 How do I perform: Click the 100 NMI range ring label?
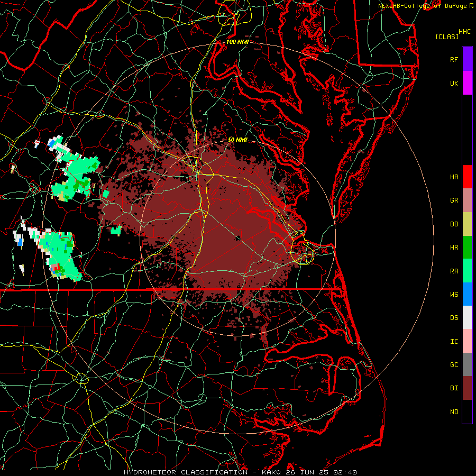(237, 42)
